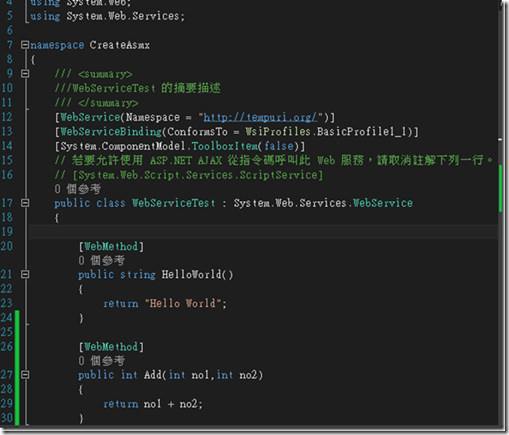This screenshot has width=509, height=435.
Task: Open the references CodeLens above HelloWorld
Action: (x=102, y=260)
